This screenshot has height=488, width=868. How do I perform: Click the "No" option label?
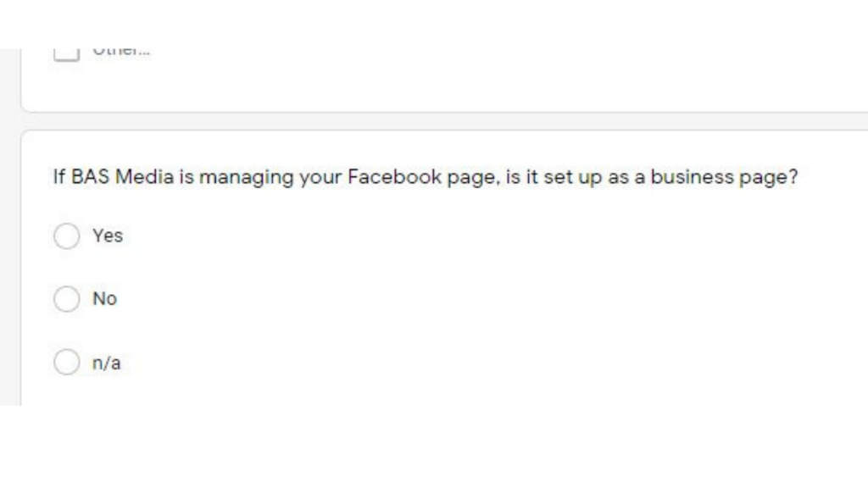click(x=105, y=299)
